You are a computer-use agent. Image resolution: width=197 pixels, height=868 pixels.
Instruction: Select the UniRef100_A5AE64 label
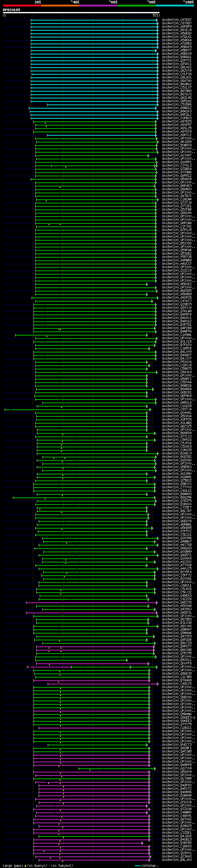[x=177, y=40]
